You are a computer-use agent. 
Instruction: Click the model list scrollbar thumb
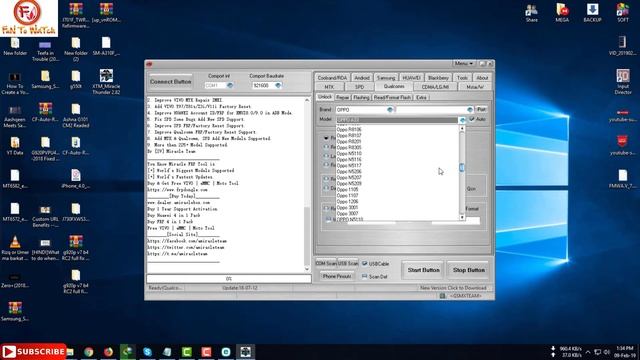coord(462,167)
